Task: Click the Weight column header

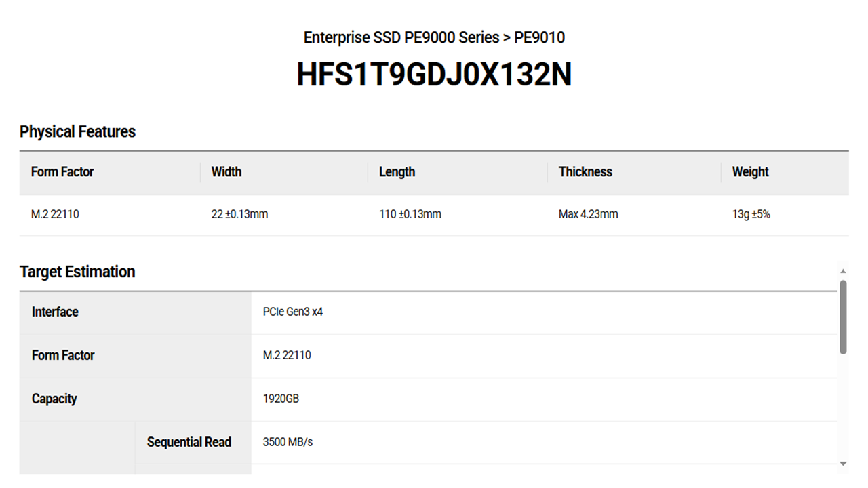Action: tap(750, 172)
